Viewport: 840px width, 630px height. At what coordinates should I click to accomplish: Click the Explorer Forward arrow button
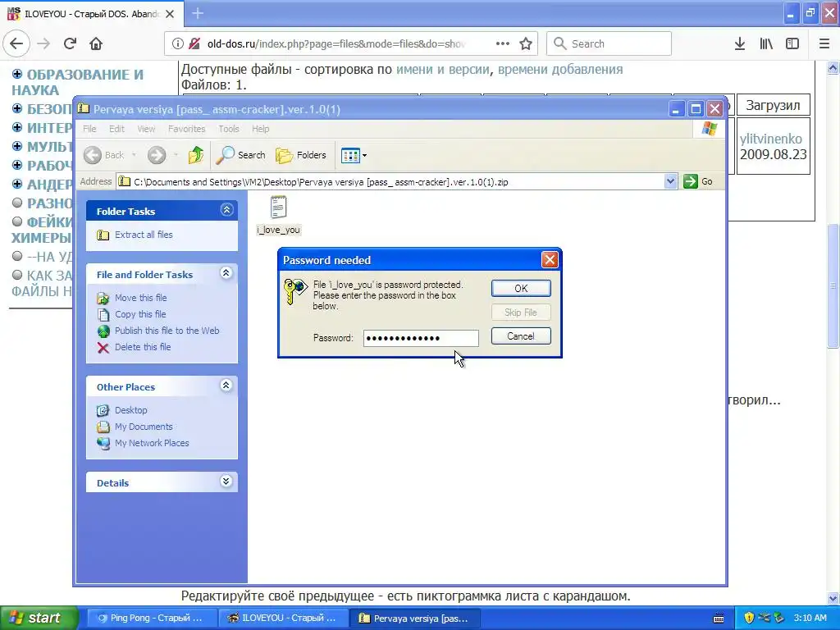pyautogui.click(x=157, y=155)
